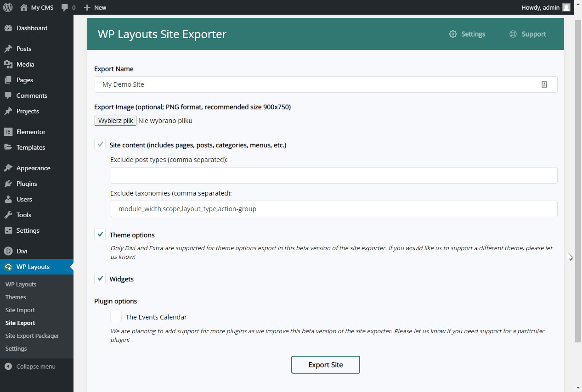Screen dimensions: 582x392
Task: Click the Tools wrench icon
Action: coord(8,215)
